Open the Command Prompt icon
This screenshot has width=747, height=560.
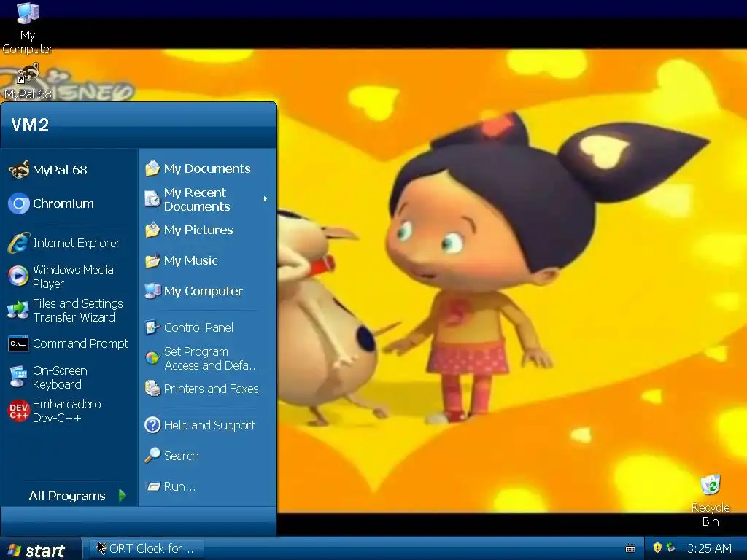tap(18, 344)
